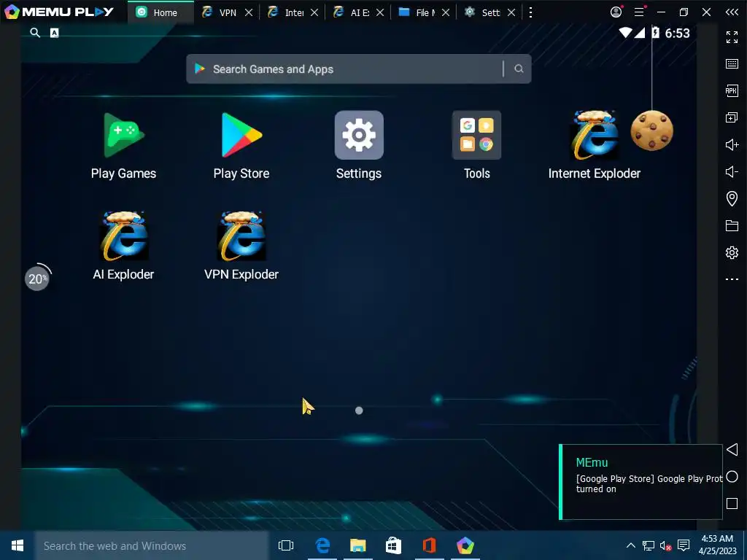Click the network tray icon
Image resolution: width=747 pixels, height=560 pixels.
649,545
